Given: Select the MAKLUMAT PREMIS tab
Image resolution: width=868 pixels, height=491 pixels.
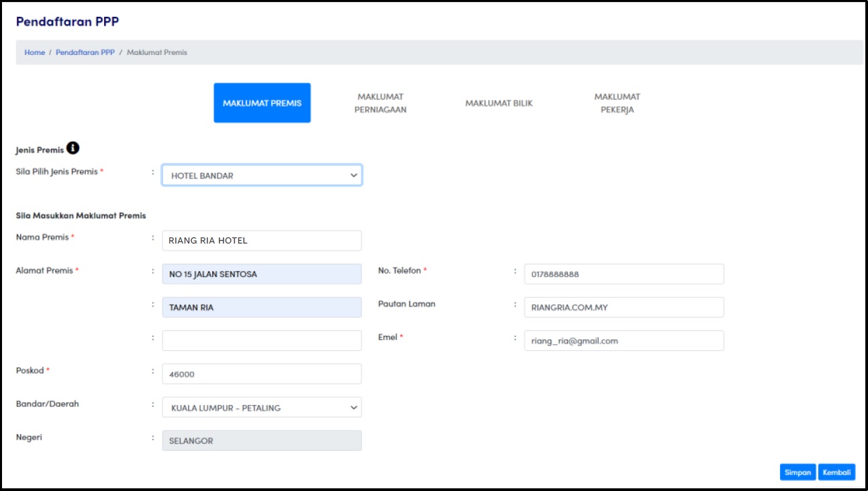Looking at the screenshot, I should [x=262, y=103].
